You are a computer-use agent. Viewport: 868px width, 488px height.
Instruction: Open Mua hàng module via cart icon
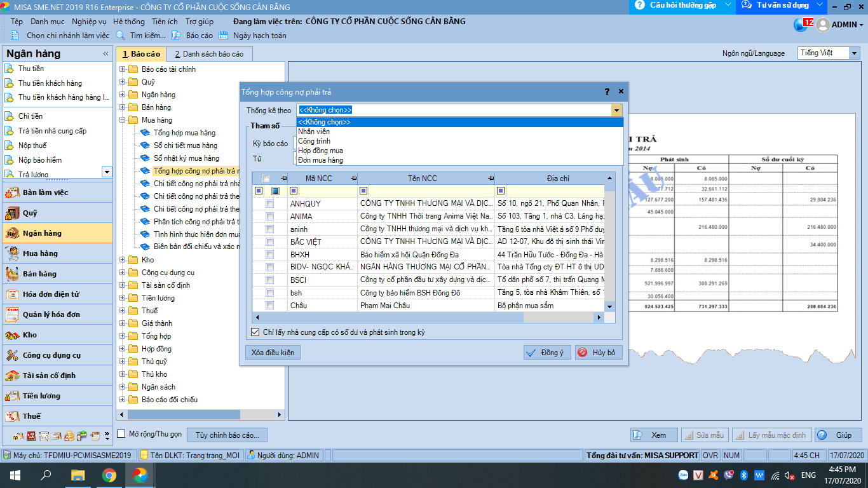[x=12, y=254]
